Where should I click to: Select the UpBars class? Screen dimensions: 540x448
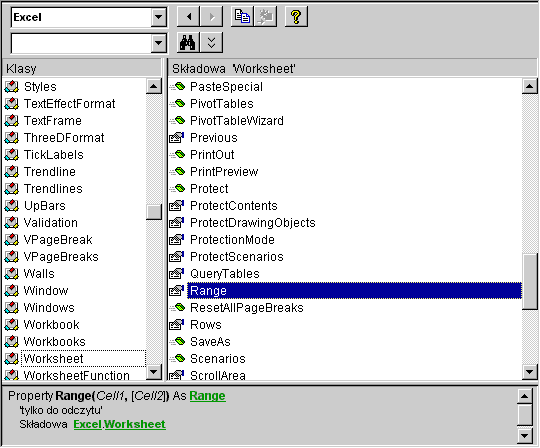[x=44, y=206]
